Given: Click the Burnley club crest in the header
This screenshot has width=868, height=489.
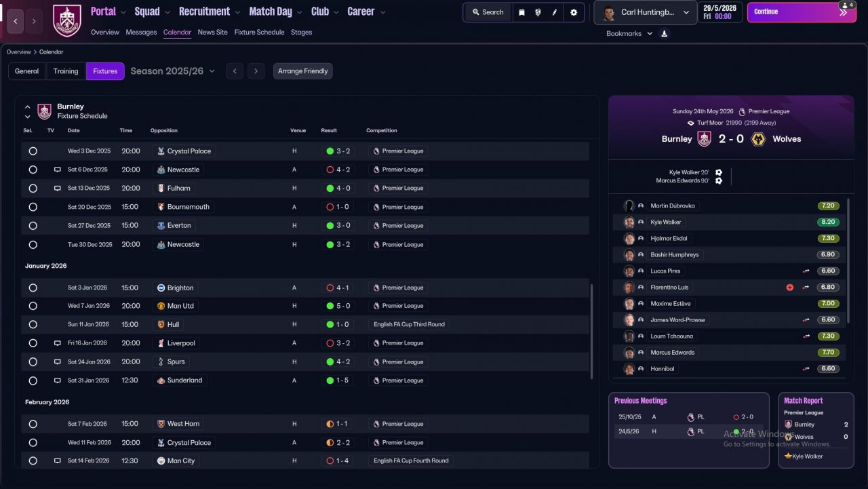Looking at the screenshot, I should click(x=67, y=21).
